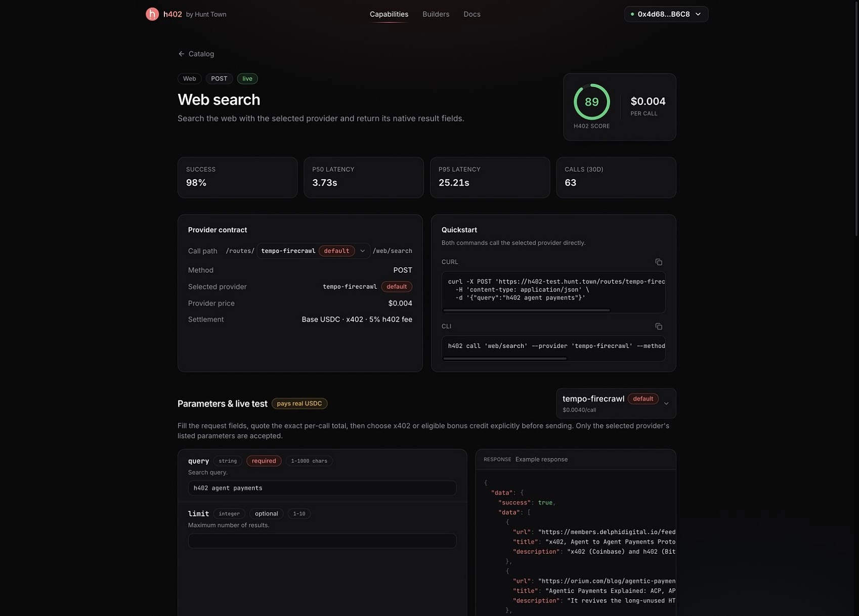The width and height of the screenshot is (859, 616).
Task: Click the members.delphidigital.io URL in response
Action: point(607,532)
